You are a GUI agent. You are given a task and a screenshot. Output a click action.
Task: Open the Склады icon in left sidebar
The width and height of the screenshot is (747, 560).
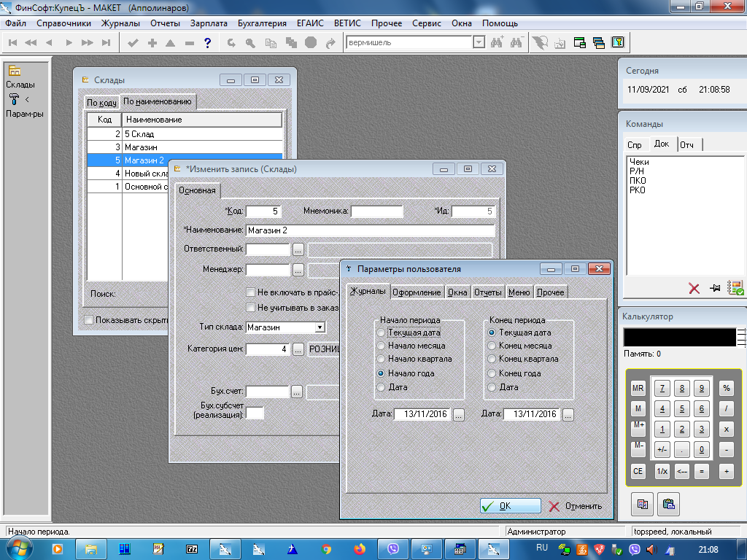(15, 71)
